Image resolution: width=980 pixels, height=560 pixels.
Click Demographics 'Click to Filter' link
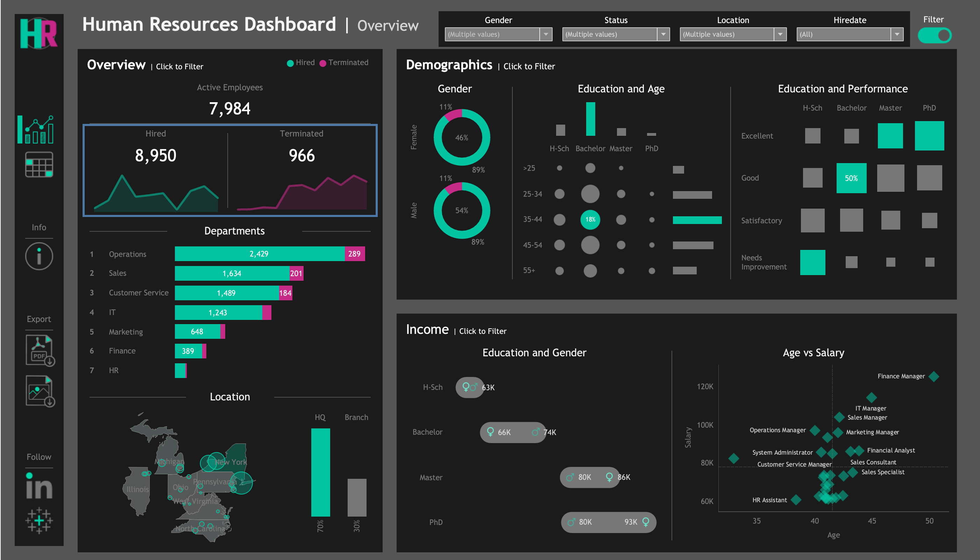coord(528,66)
